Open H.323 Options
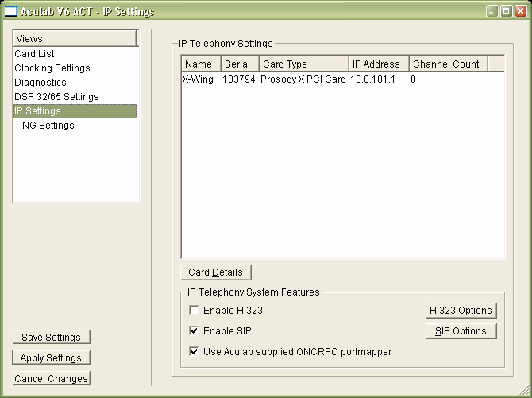The height and width of the screenshot is (398, 532). coord(461,311)
